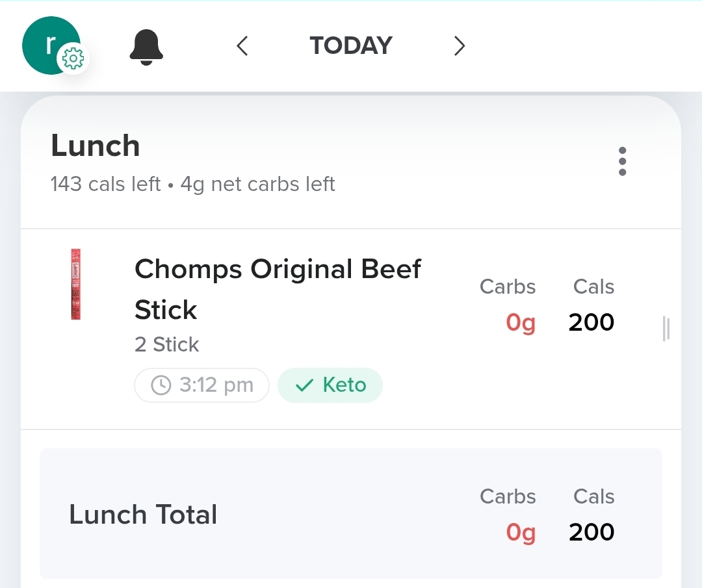
Task: Tap the Keto checkmark icon
Action: click(304, 385)
